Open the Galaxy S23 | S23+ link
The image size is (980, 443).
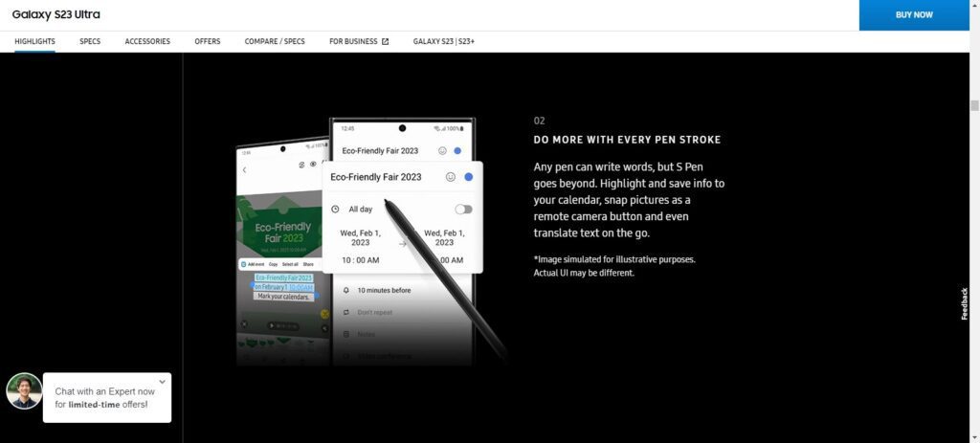click(x=444, y=41)
